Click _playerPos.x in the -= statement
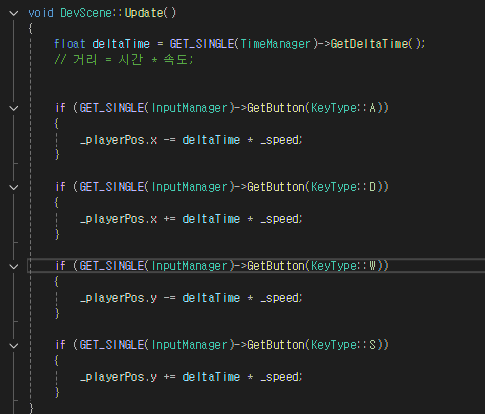This screenshot has height=414, width=485. [x=118, y=140]
